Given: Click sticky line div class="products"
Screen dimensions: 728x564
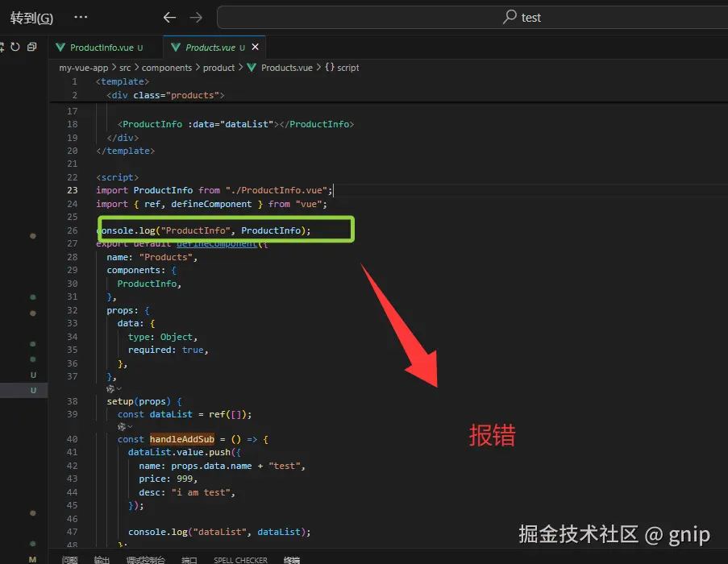Looking at the screenshot, I should click(165, 95).
